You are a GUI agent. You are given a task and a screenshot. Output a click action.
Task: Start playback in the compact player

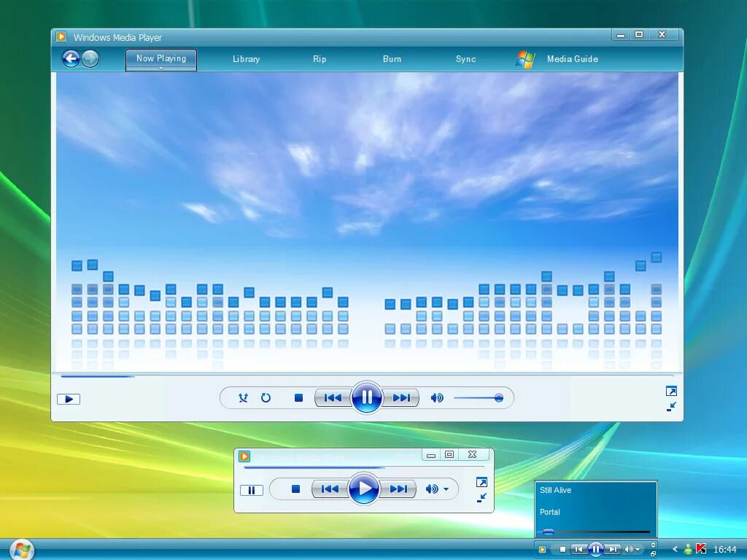[x=364, y=489]
